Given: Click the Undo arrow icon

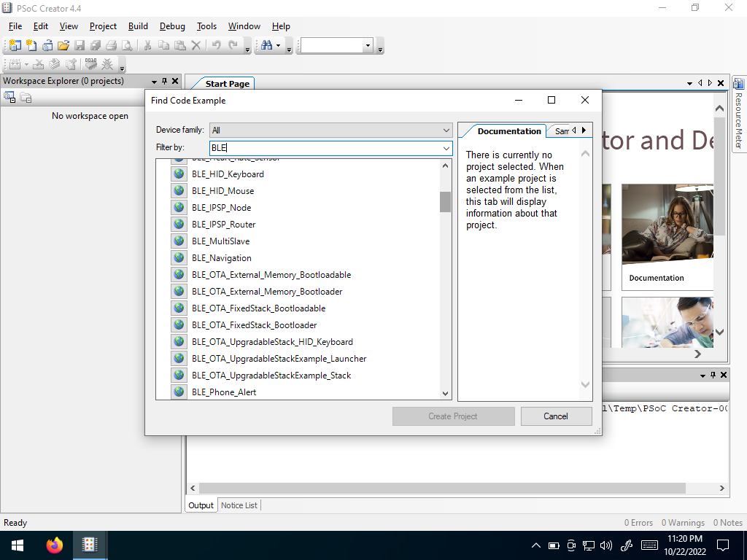Looking at the screenshot, I should (216, 45).
